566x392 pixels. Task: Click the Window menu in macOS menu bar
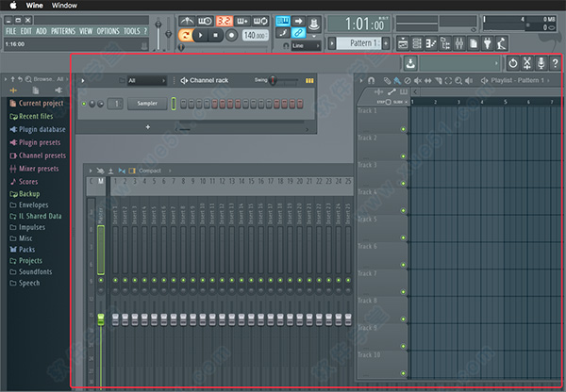[64, 5]
